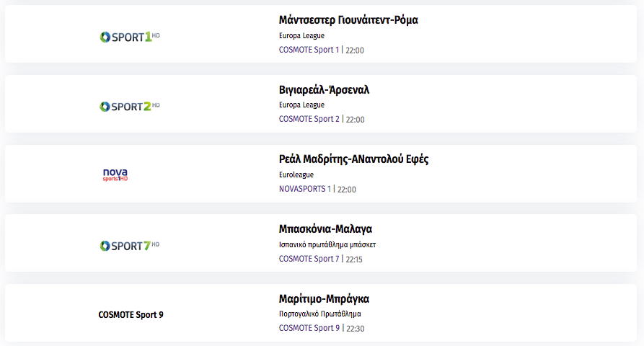Open the Βιγιαρεάλ-Άρσεναλ match title
Screen dimensions: 644x346
324,90
